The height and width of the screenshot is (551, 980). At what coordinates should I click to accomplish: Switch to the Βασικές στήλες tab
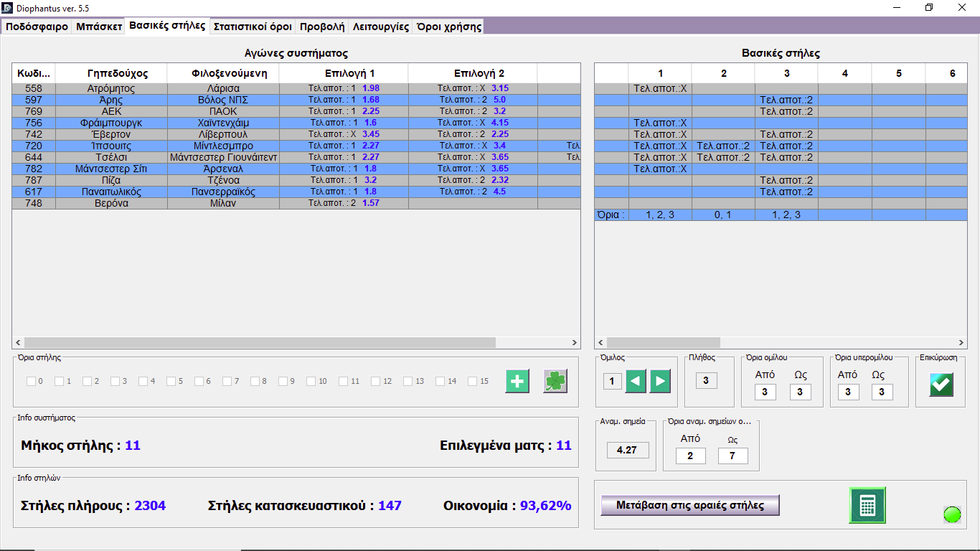pos(167,26)
